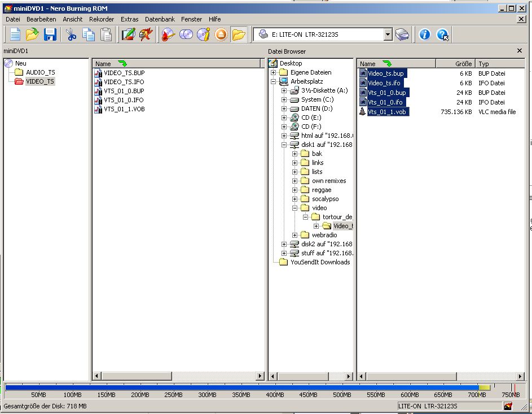The height and width of the screenshot is (414, 532).
Task: Select the YouSendIt Downloads folder
Action: 320,262
